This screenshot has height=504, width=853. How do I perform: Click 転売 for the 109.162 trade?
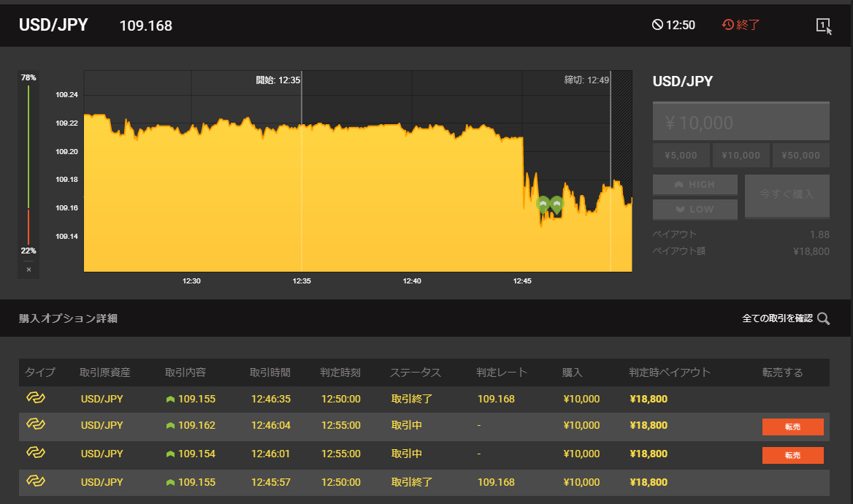click(x=792, y=427)
